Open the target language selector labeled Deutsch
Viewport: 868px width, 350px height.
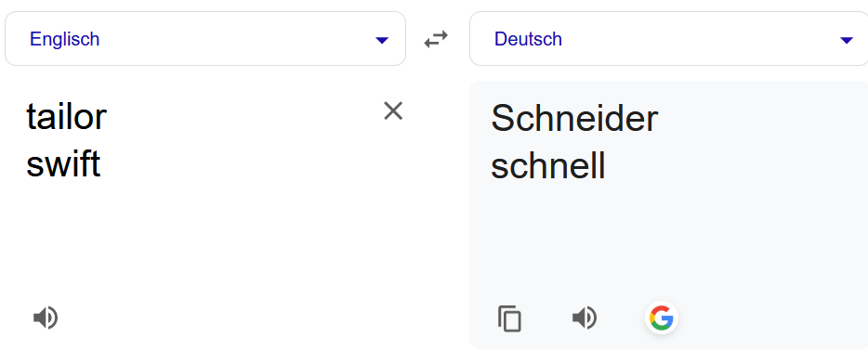(669, 39)
